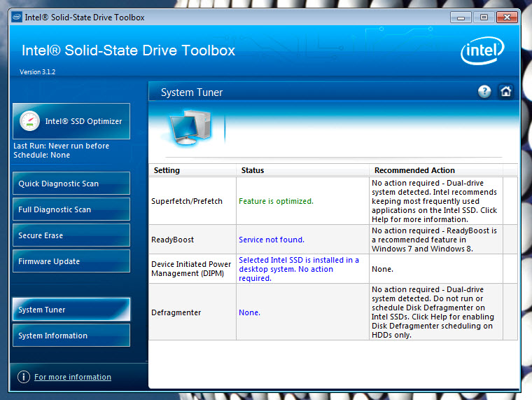Image resolution: width=532 pixels, height=400 pixels.
Task: Click the 'Version 3.1.2' label
Action: 37,71
